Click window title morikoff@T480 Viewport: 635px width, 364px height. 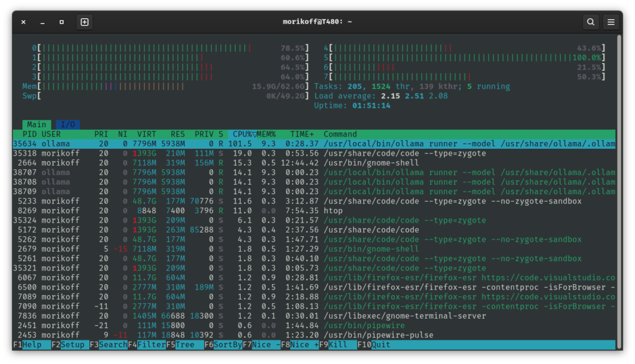pos(317,22)
